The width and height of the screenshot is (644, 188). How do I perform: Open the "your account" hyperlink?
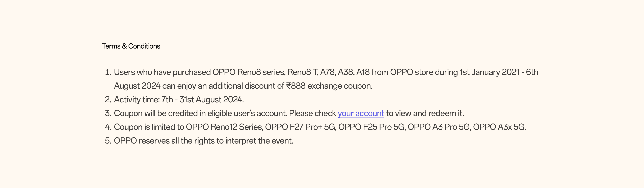click(361, 113)
